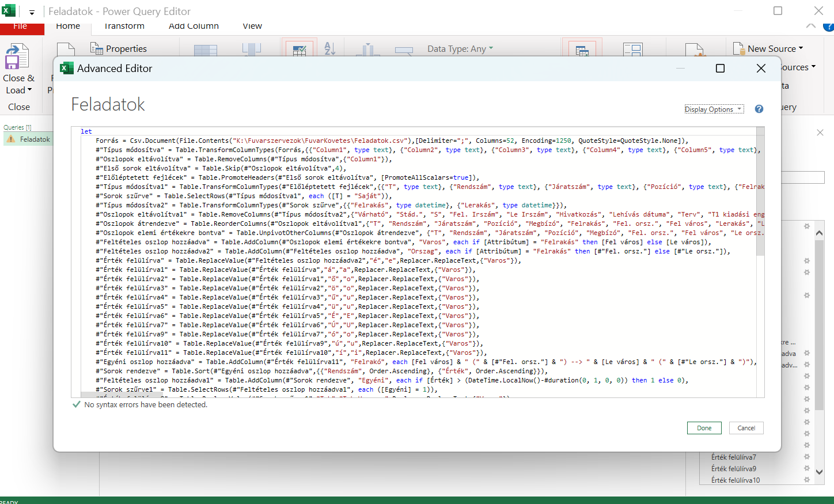Click the '#"Sorok rendezve"' Table.Sort line

pyautogui.click(x=321, y=371)
